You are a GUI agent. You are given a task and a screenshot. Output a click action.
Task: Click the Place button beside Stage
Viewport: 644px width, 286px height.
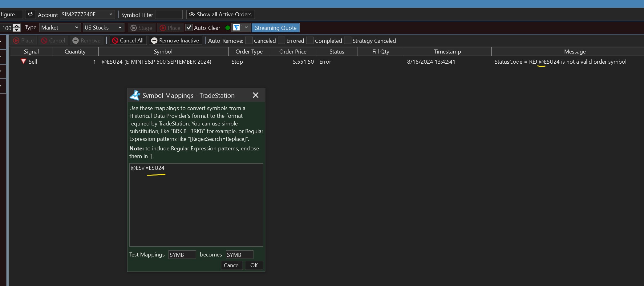(x=170, y=28)
